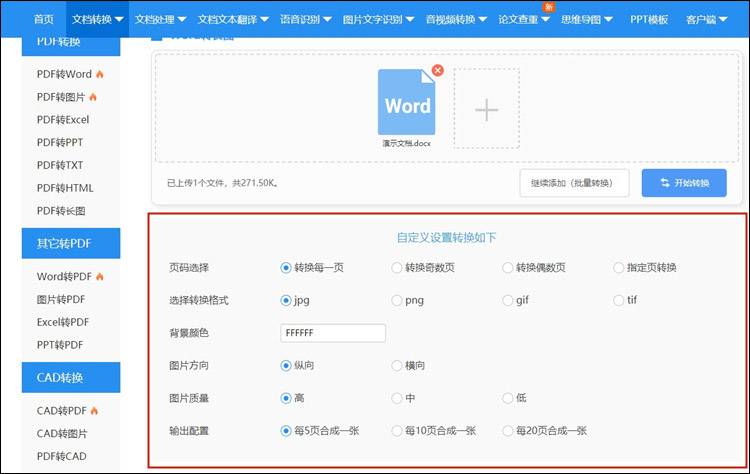Click PDF转换 section header

tap(71, 46)
